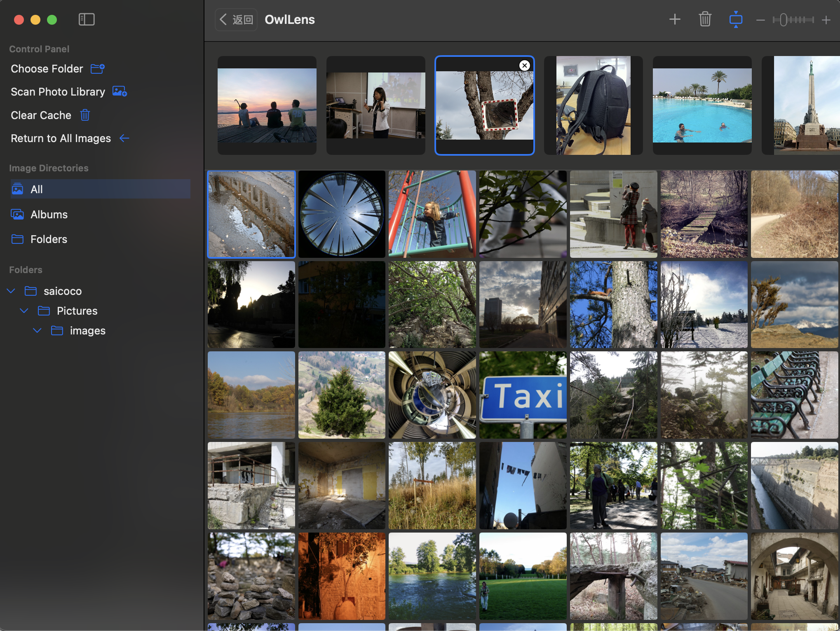Click the minus zoom-out icon
Viewport: 840px width, 631px height.
click(760, 20)
